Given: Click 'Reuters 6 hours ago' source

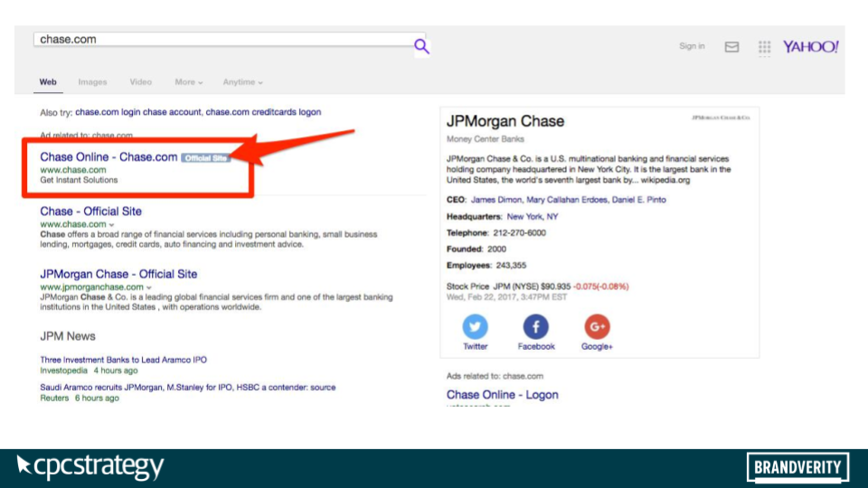Looking at the screenshot, I should pyautogui.click(x=80, y=399).
